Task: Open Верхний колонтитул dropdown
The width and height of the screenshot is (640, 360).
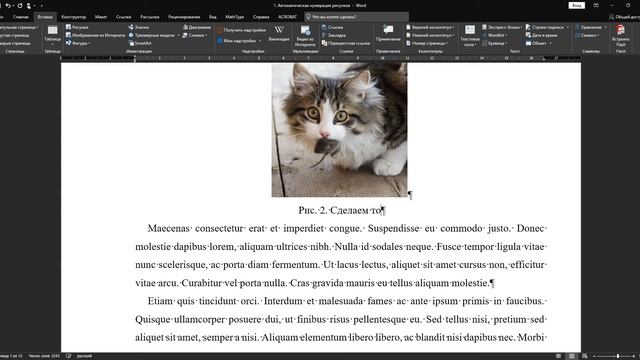Action: click(430, 27)
